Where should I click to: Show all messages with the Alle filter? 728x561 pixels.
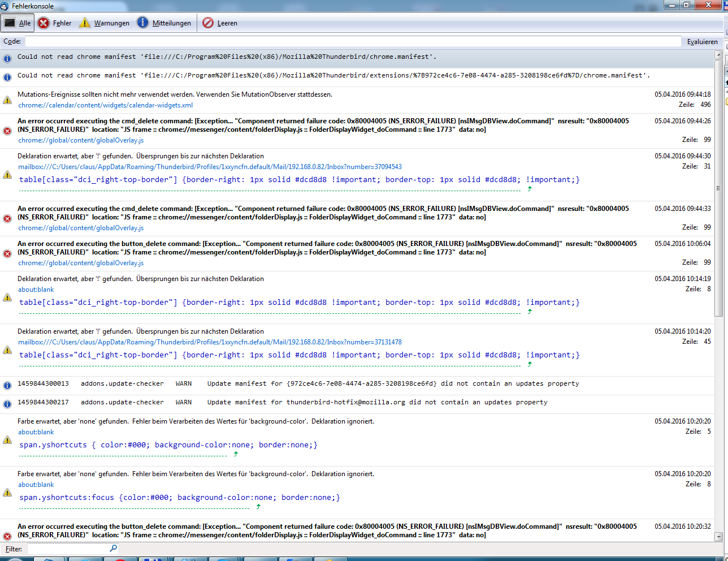(18, 23)
